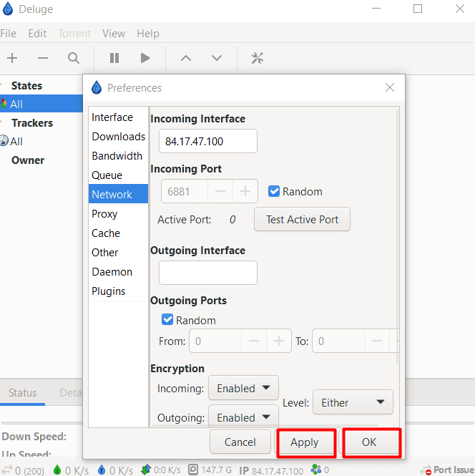Click the search filter magnifier icon

(x=74, y=58)
